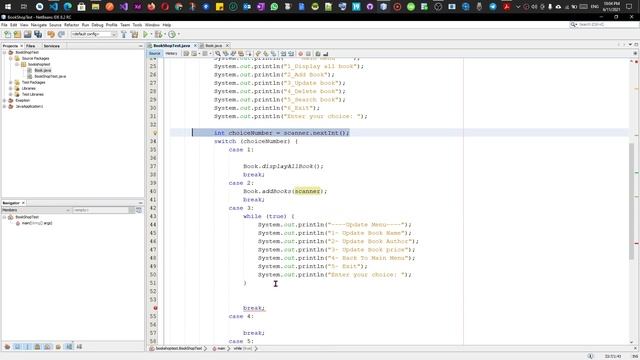
Task: Click the New File toolbar icon
Action: [7, 35]
